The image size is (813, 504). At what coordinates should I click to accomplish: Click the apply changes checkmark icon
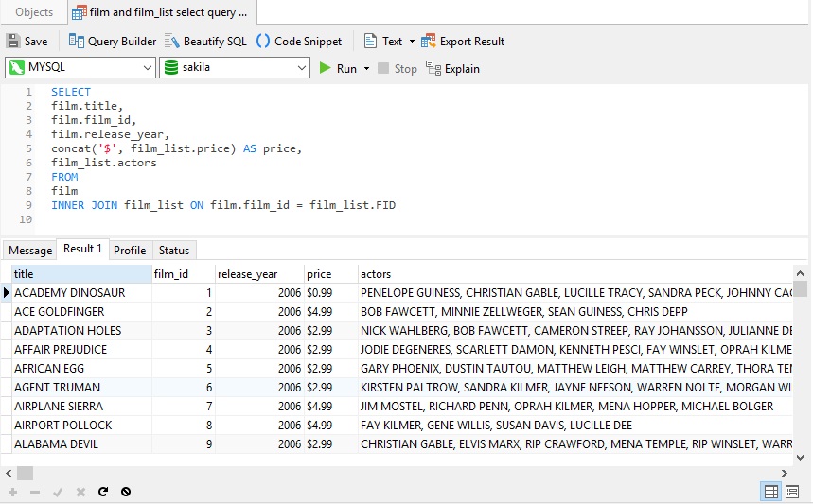click(58, 492)
